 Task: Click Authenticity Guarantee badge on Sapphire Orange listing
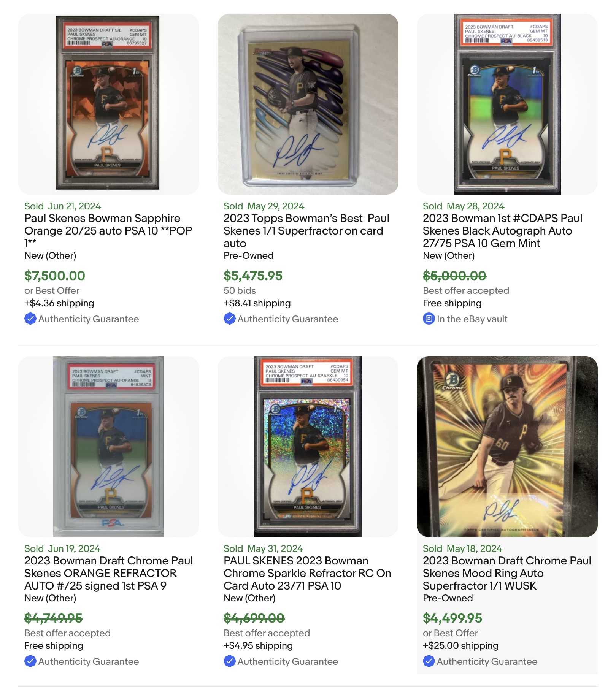(82, 319)
